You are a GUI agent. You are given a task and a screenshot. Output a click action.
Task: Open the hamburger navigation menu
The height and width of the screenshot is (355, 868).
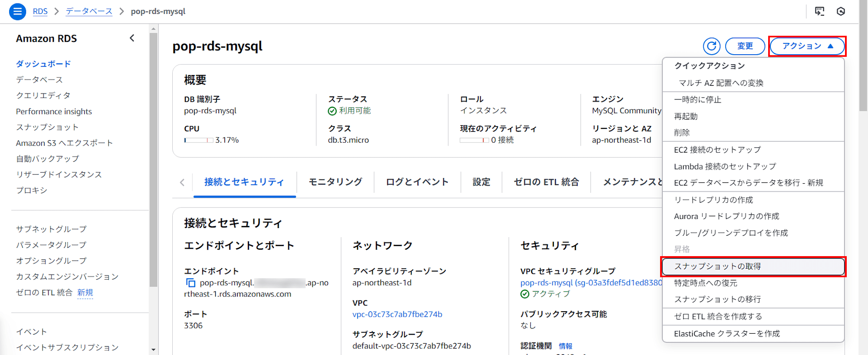[17, 12]
